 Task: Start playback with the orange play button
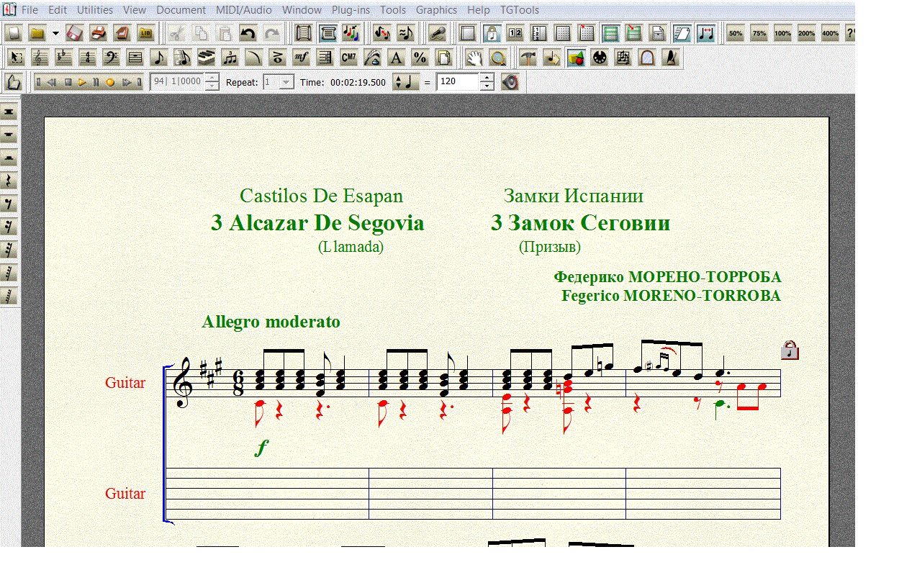click(83, 82)
